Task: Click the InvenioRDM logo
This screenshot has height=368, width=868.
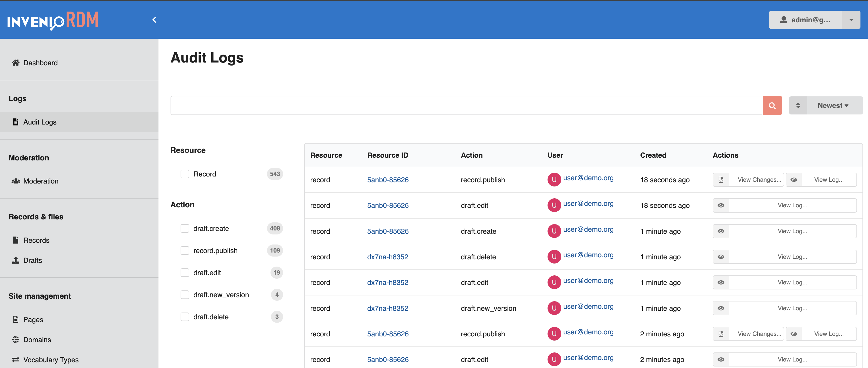Action: (53, 20)
